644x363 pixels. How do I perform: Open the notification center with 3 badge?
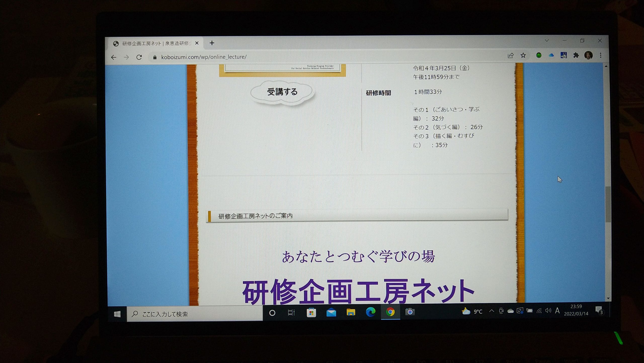tap(599, 310)
